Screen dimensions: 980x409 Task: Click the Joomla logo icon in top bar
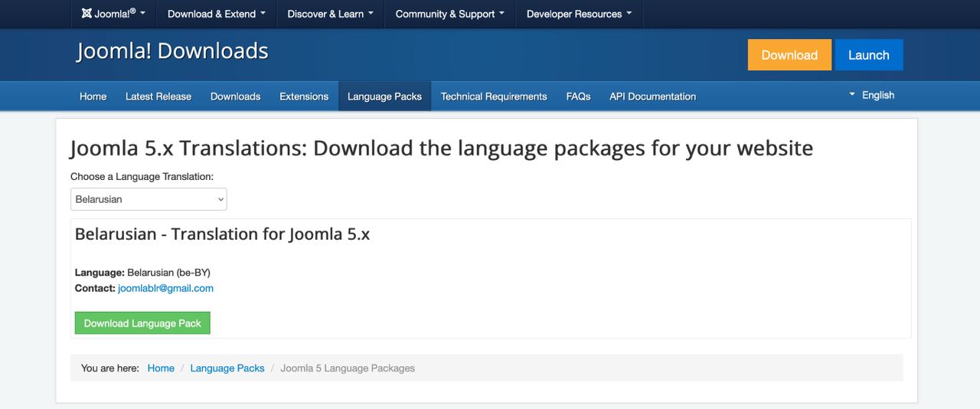point(87,14)
